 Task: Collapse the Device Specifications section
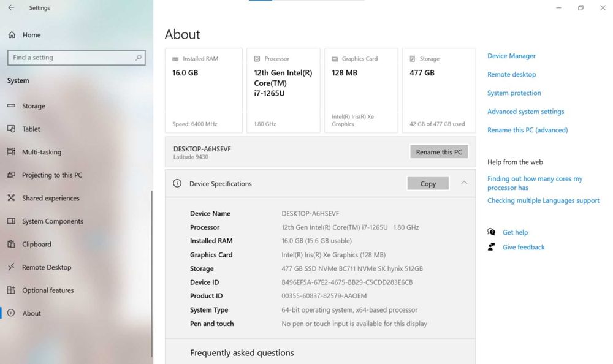click(464, 183)
